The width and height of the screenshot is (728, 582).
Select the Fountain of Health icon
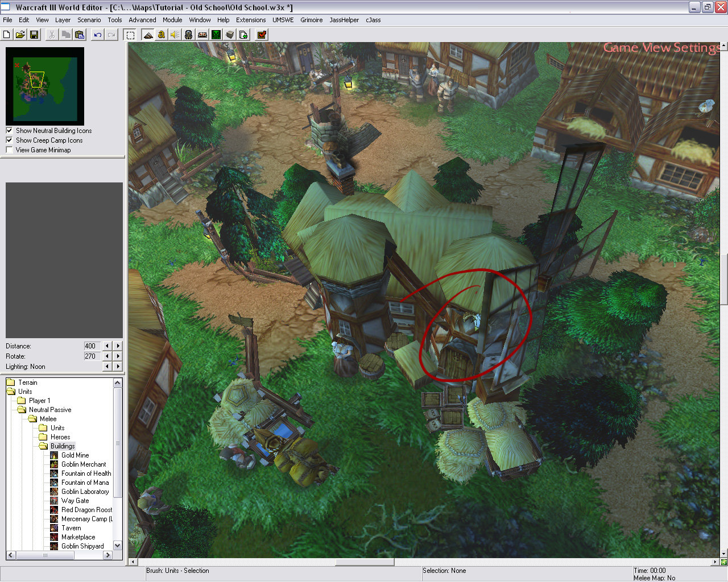click(x=54, y=473)
